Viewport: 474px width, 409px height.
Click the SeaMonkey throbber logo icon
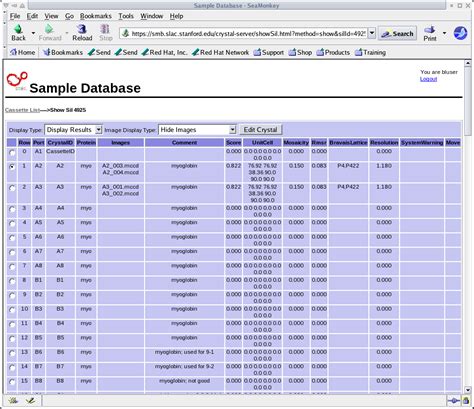pos(460,33)
